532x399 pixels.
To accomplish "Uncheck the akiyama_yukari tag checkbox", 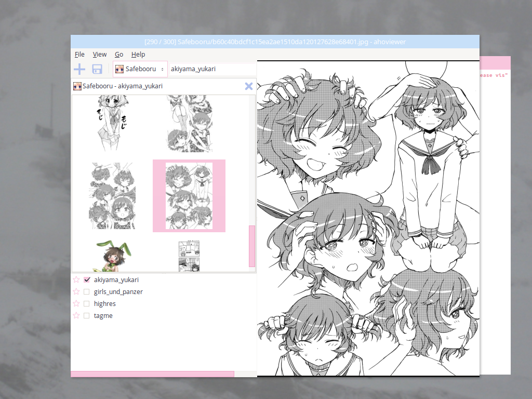I will click(x=87, y=280).
